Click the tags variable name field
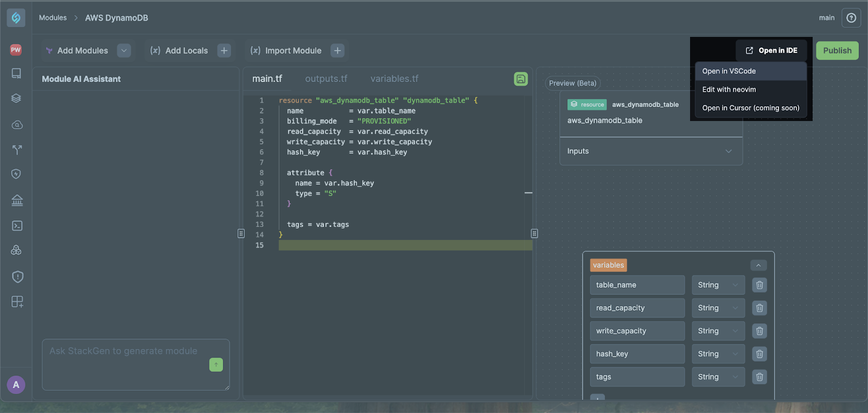This screenshot has width=868, height=413. (x=637, y=377)
